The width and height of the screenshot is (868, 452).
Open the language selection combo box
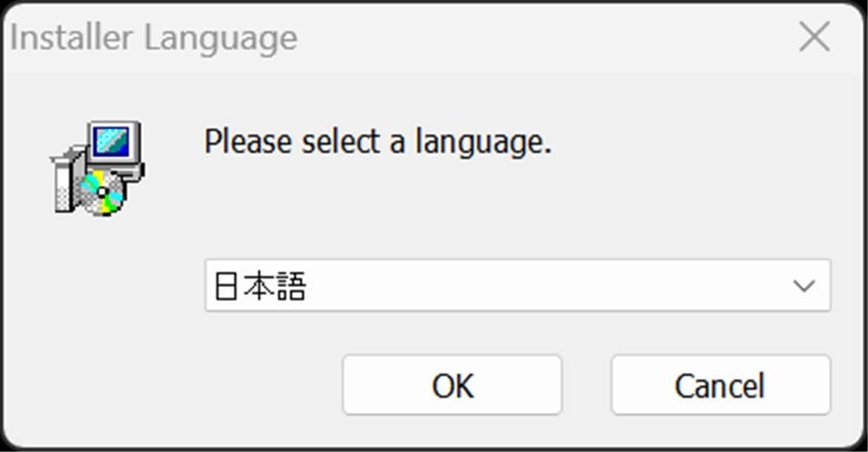coord(517,285)
